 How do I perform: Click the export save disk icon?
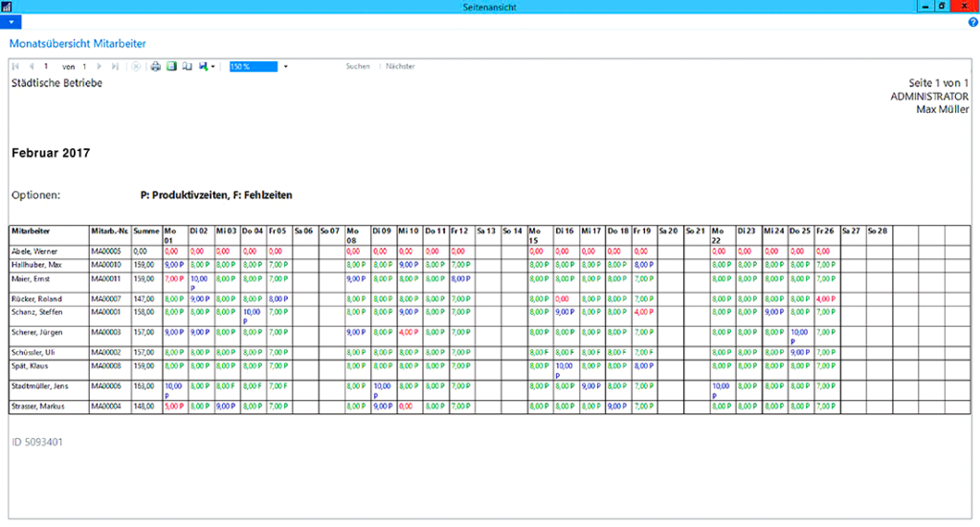tap(203, 67)
